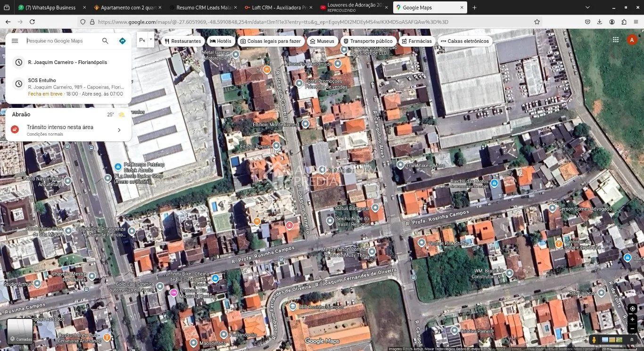The width and height of the screenshot is (644, 351).
Task: Filter map by Restaurantes
Action: [x=182, y=41]
